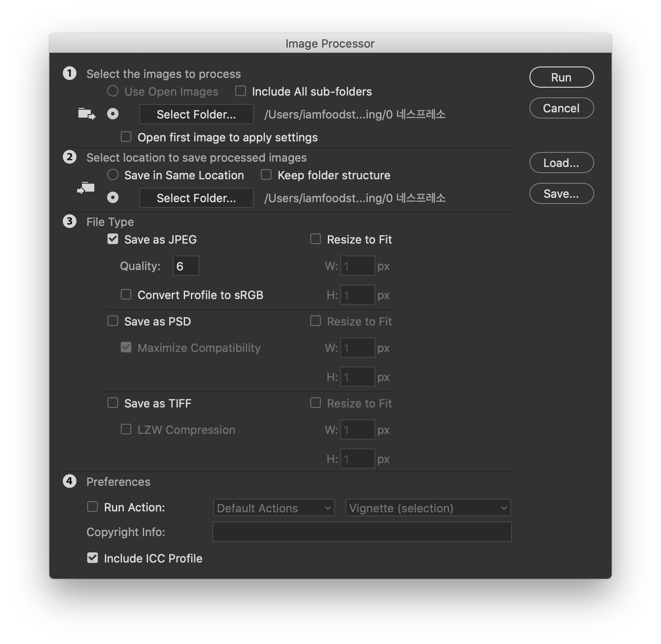This screenshot has width=661, height=644.
Task: Enable Convert Profile to sRGB
Action: (126, 294)
